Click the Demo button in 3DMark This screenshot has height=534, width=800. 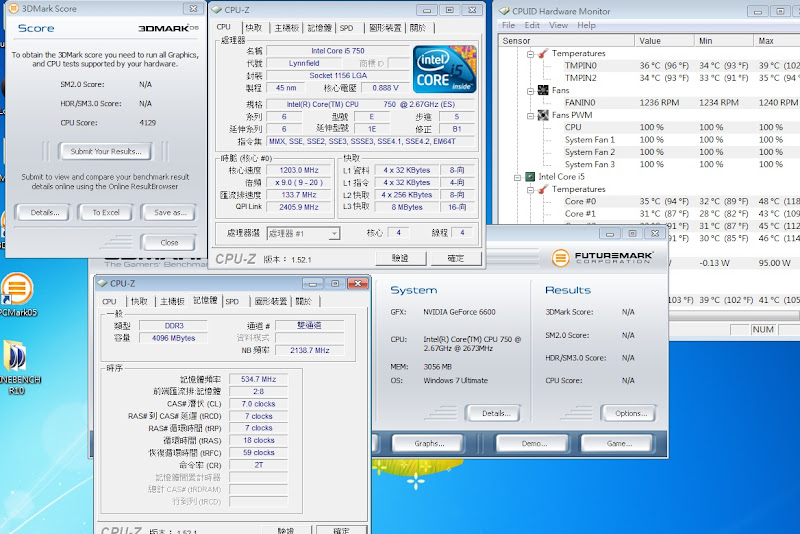pos(533,444)
